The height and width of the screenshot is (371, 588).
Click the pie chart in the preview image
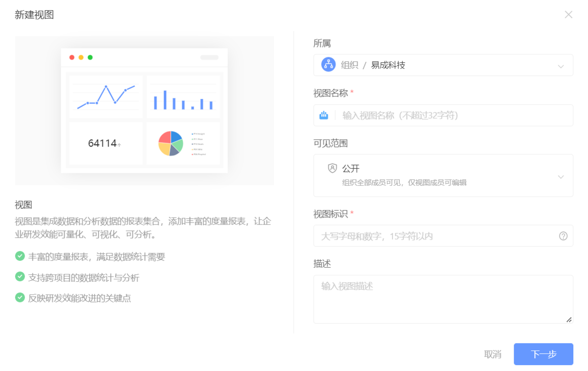point(170,144)
